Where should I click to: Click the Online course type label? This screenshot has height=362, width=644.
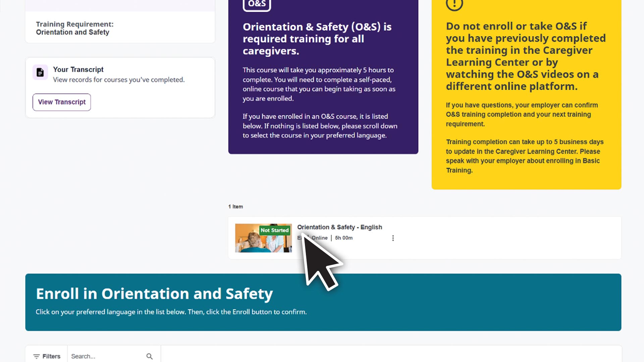(320, 238)
